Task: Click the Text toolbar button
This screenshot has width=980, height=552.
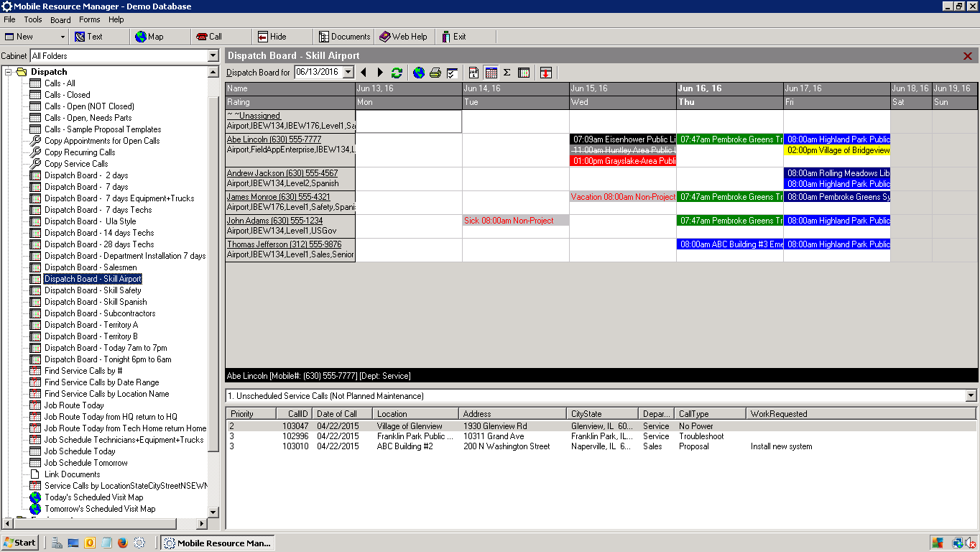Action: pyautogui.click(x=88, y=37)
